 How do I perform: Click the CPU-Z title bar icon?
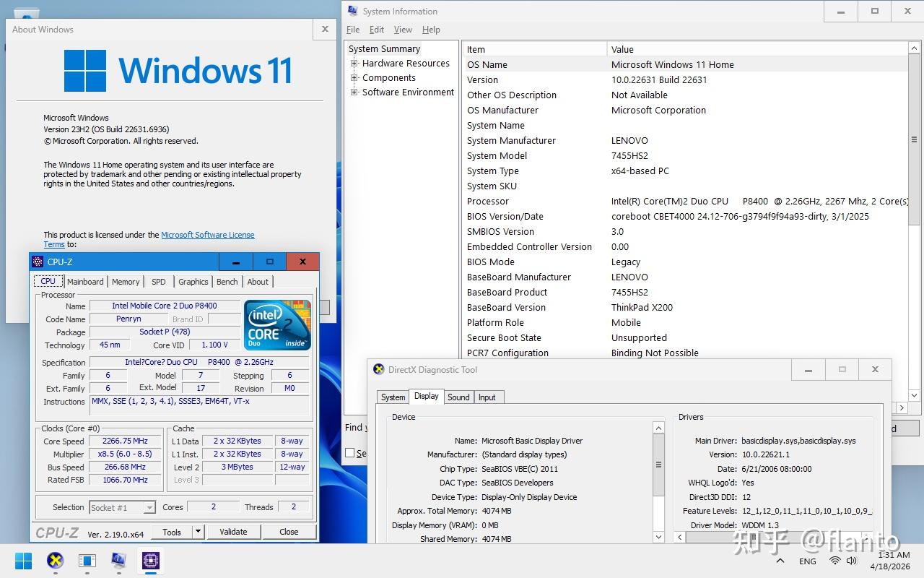tap(38, 262)
